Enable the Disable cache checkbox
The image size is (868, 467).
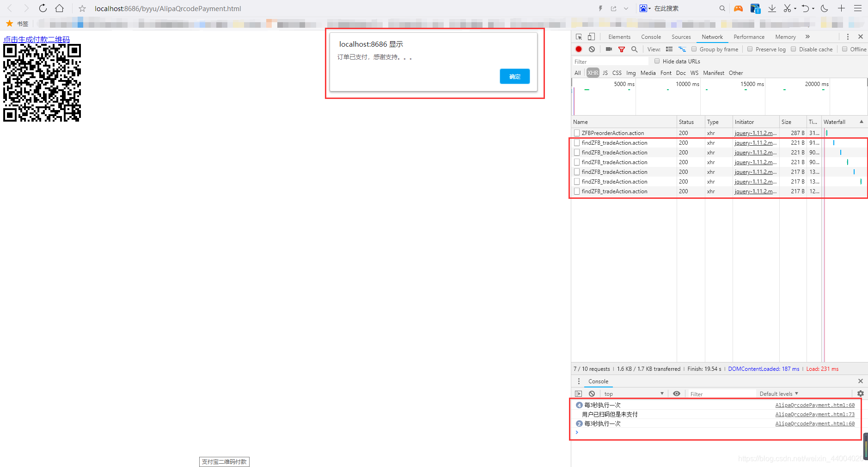click(x=794, y=49)
